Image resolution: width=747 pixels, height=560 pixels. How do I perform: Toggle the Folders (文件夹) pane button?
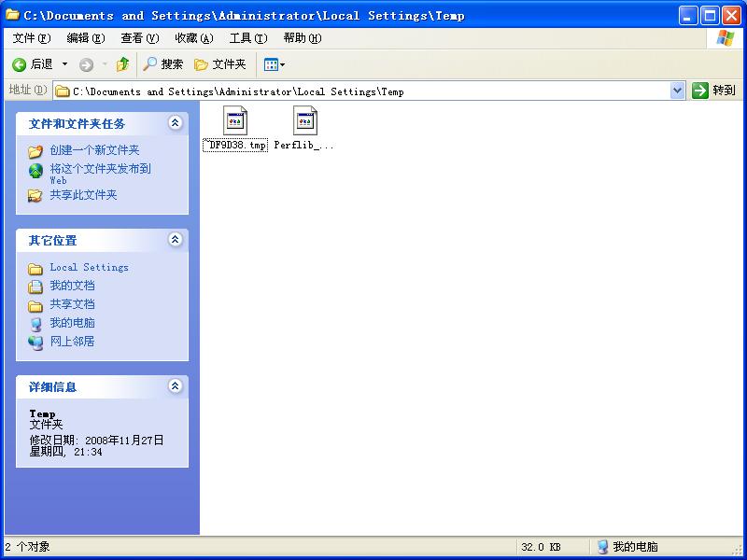coord(220,64)
